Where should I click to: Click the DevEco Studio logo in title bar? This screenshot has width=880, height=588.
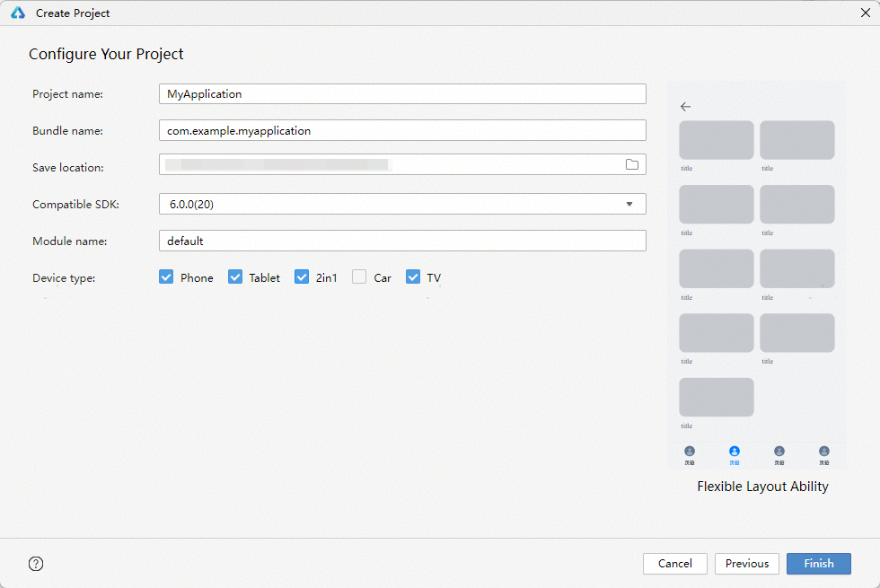point(18,13)
